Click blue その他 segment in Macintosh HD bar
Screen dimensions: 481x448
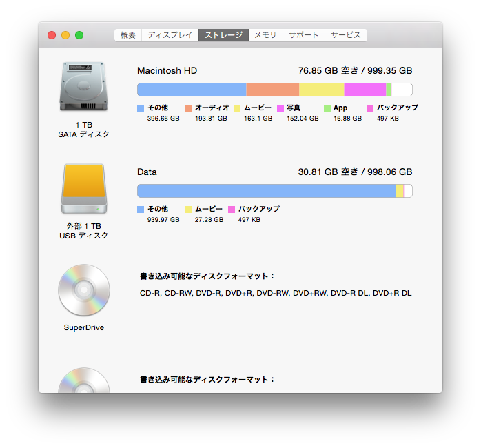[x=192, y=90]
